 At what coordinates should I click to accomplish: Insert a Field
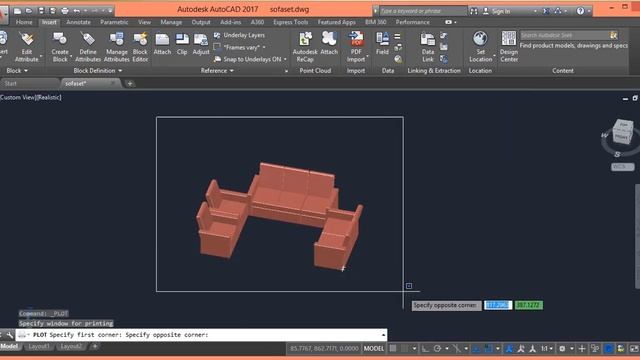(x=382, y=44)
